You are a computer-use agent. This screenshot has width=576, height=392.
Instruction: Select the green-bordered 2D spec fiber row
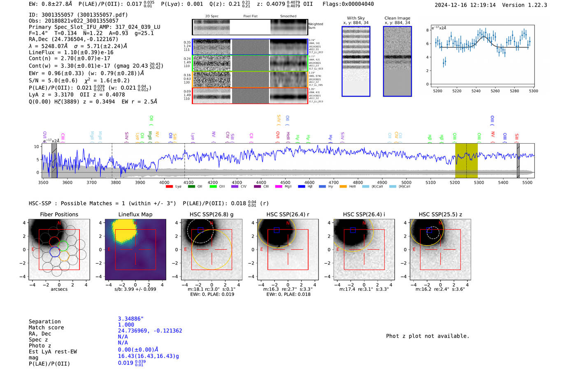click(250, 63)
